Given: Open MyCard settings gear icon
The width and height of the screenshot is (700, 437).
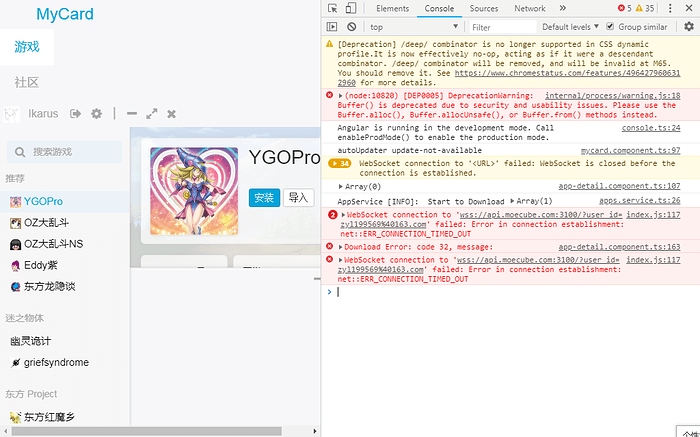Looking at the screenshot, I should click(x=96, y=114).
